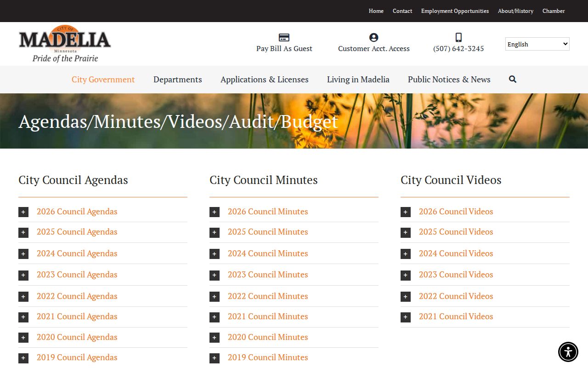Screen dimensions: 588x368
Task: Expand 2020 Council Minutes label
Action: click(268, 337)
